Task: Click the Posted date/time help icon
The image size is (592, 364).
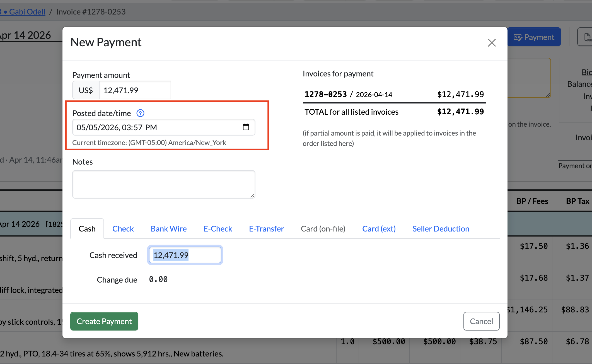Action: click(140, 113)
